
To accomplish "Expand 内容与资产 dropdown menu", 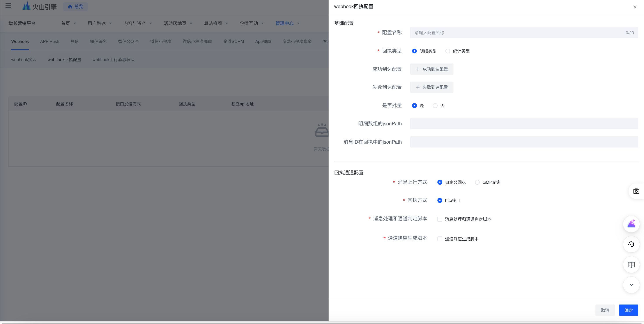I will (x=138, y=23).
